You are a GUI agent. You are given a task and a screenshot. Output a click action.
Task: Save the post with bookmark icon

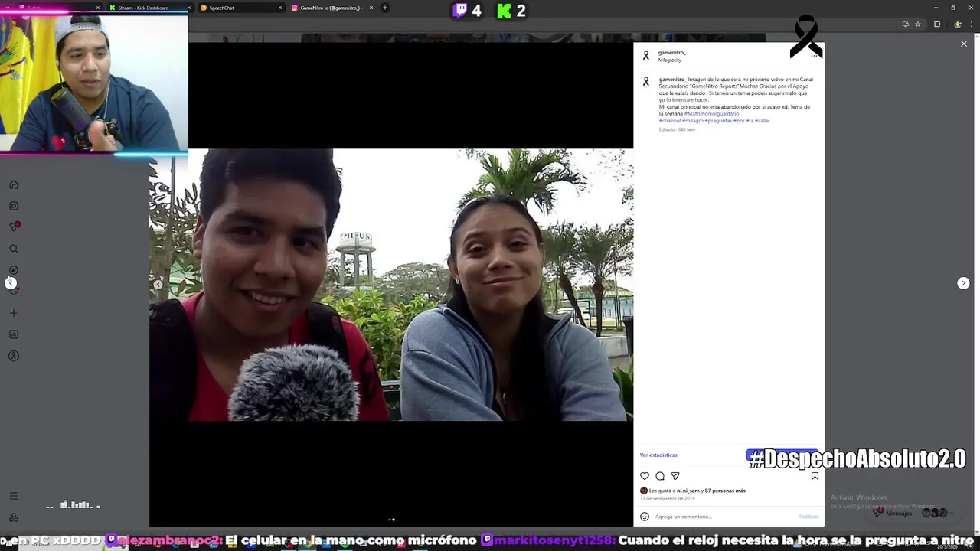(815, 476)
